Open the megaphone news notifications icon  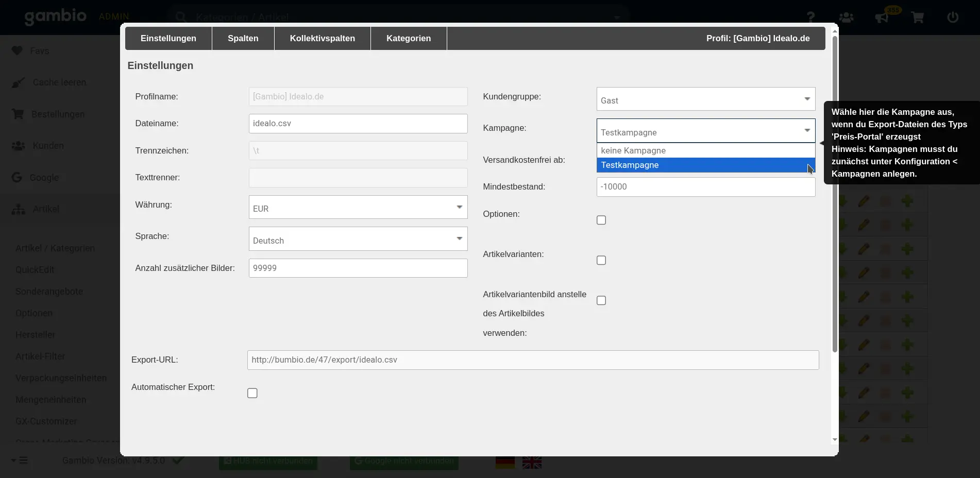click(882, 18)
